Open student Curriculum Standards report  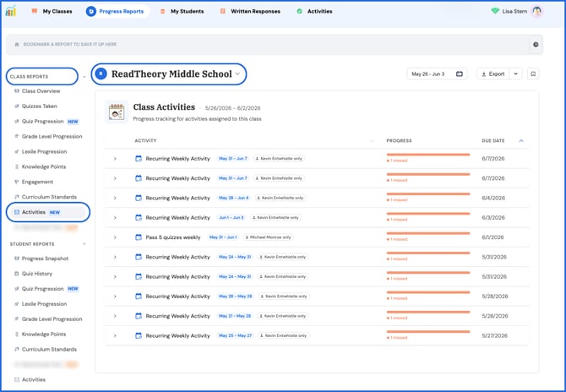point(49,350)
